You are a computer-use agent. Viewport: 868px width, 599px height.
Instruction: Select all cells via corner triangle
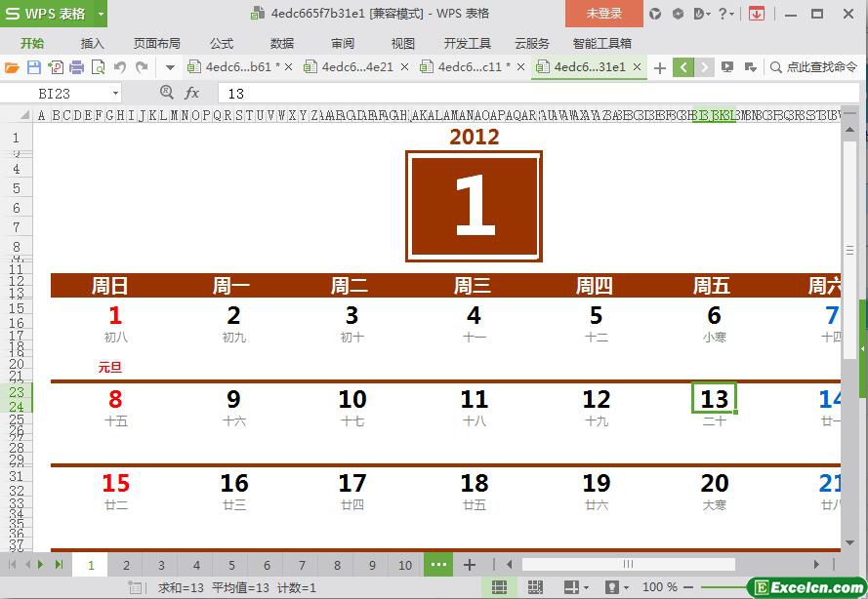24,115
